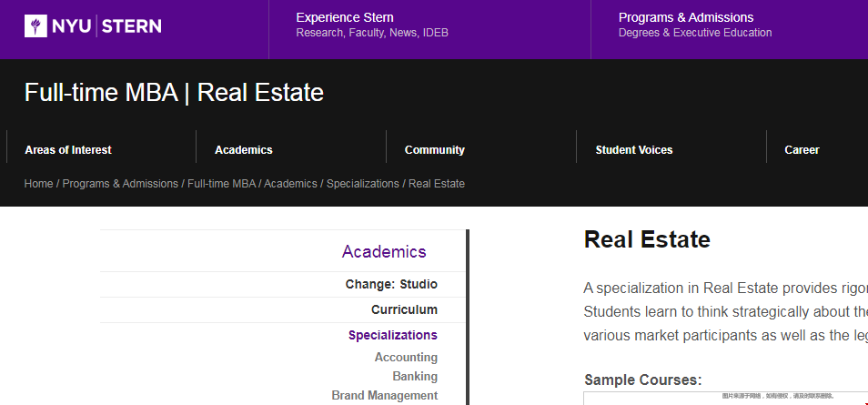Select Accounting specialization in sidebar
The image size is (868, 405).
[406, 358]
